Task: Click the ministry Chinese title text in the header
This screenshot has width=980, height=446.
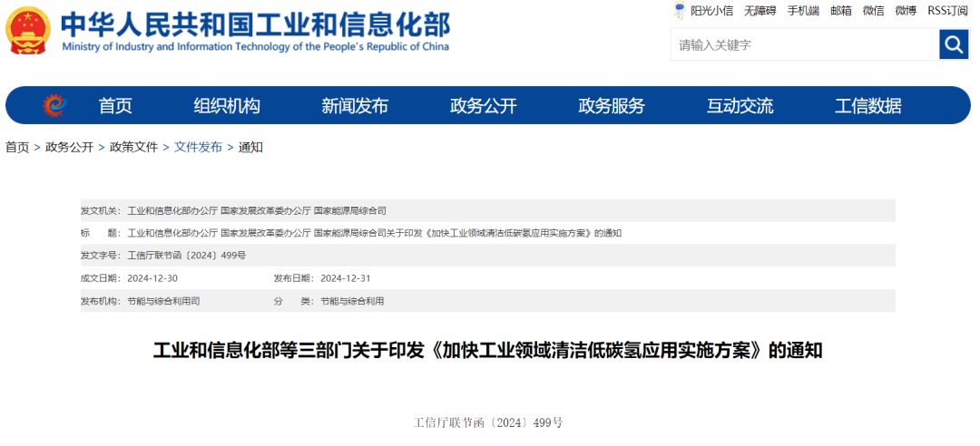Action: point(256,24)
